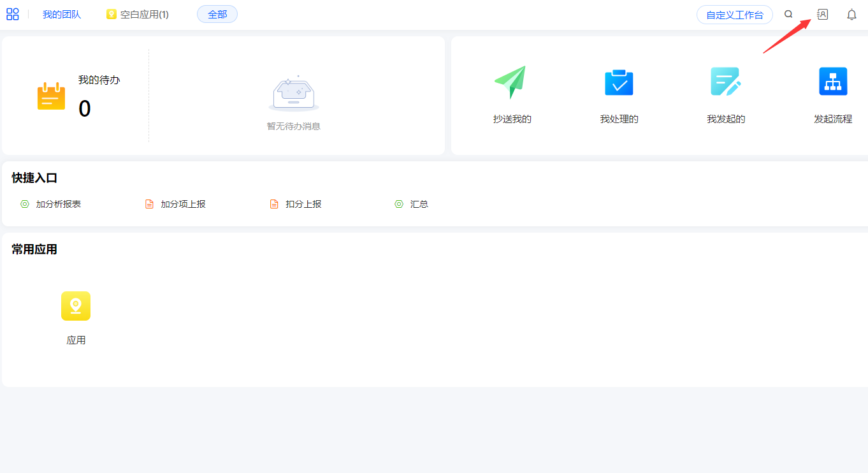Screen dimensions: 868x473
Task: Click the 暂无待办消息 empty inbox illustration
Action: tap(294, 94)
